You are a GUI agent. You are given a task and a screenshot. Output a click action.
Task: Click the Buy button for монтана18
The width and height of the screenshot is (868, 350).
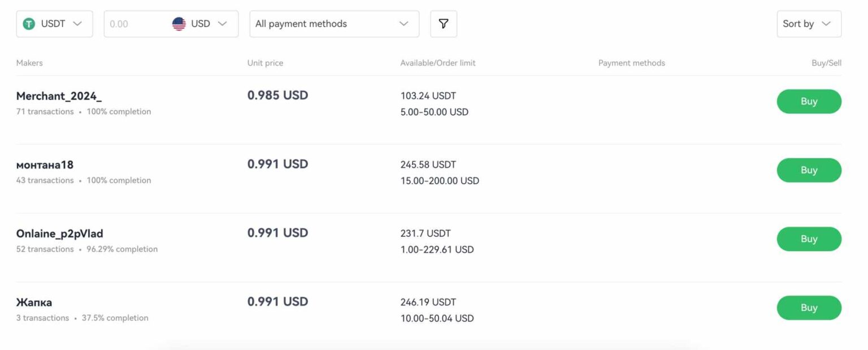point(809,170)
